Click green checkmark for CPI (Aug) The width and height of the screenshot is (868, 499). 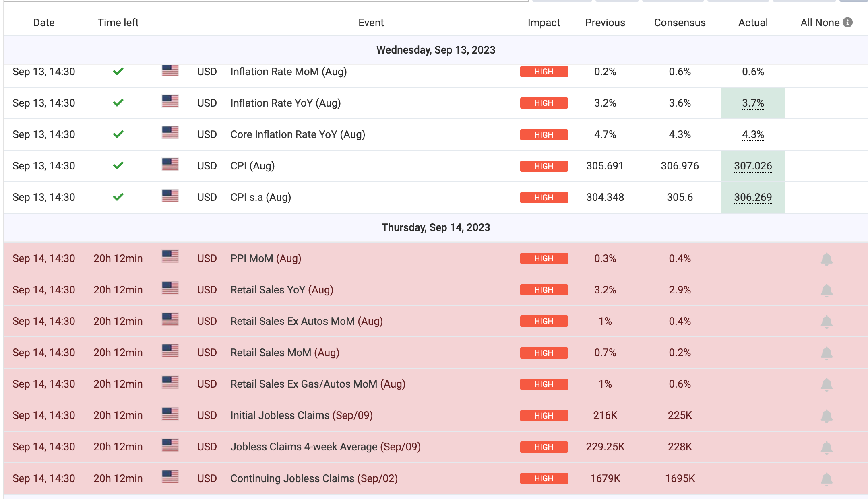click(x=118, y=166)
